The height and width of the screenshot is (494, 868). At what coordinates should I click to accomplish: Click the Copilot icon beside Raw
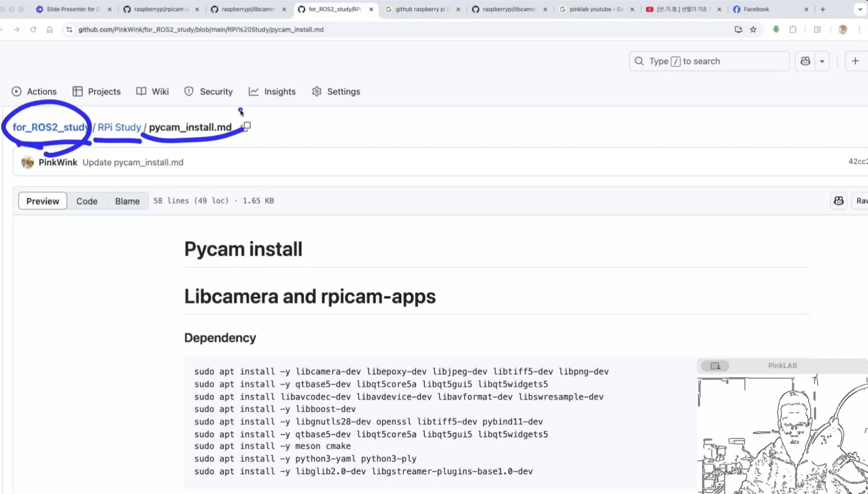(839, 201)
